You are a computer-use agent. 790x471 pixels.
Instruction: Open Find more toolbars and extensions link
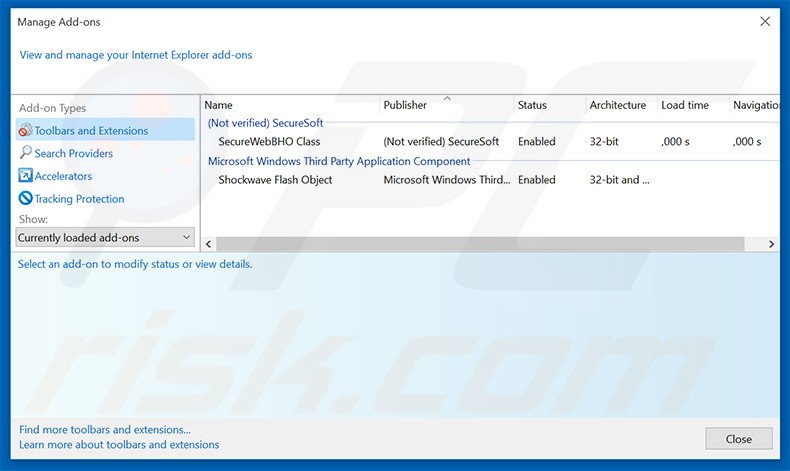(x=105, y=430)
